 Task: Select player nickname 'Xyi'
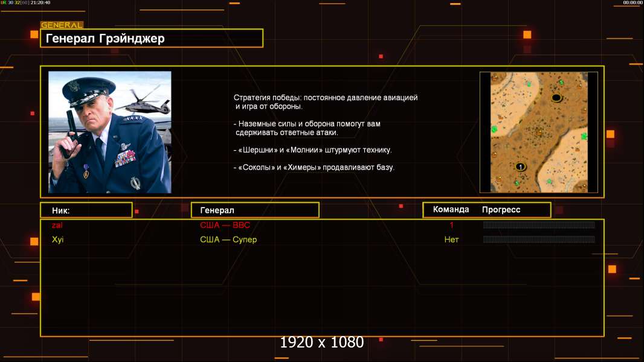57,240
